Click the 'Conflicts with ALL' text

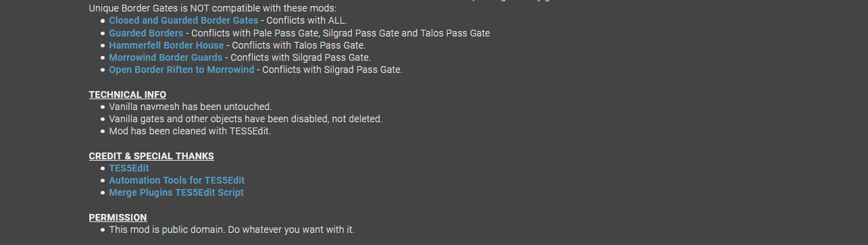pos(307,20)
